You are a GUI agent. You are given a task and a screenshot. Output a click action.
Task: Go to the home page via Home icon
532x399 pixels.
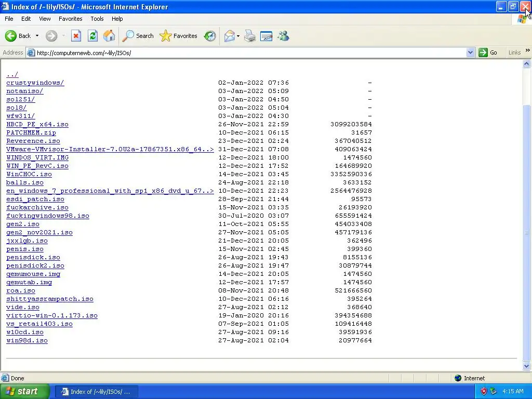tap(109, 36)
